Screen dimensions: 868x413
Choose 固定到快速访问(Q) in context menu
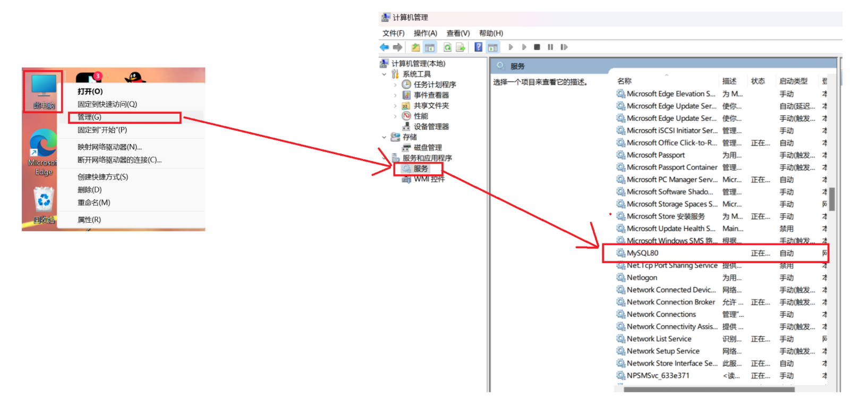pos(130,104)
